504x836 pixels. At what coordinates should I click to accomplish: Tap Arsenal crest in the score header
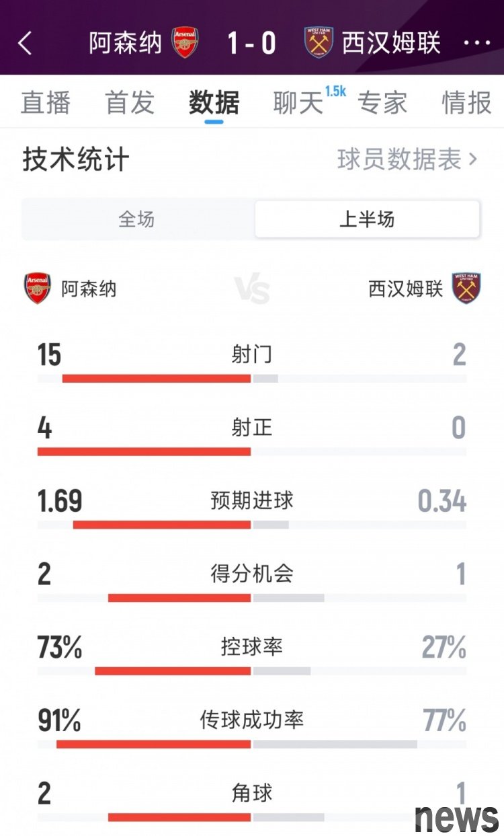tap(185, 42)
